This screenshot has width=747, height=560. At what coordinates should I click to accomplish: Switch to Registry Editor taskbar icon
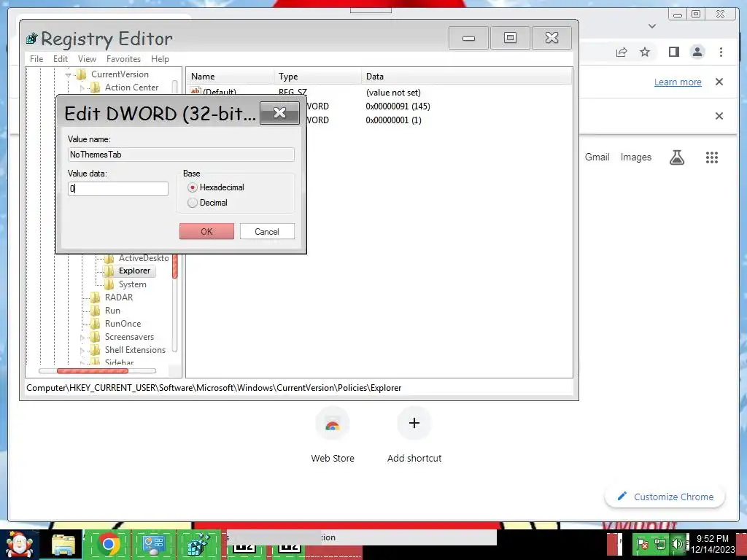point(198,545)
